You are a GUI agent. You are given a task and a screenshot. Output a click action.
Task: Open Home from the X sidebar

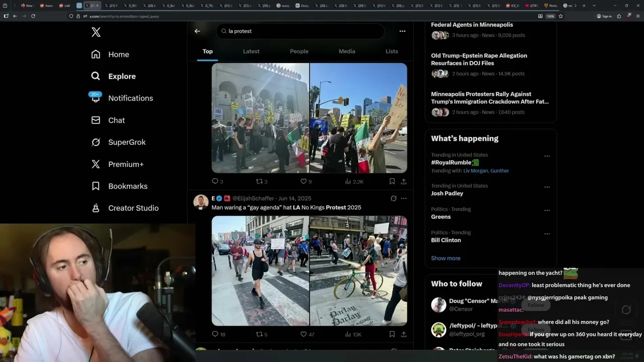(x=110, y=54)
